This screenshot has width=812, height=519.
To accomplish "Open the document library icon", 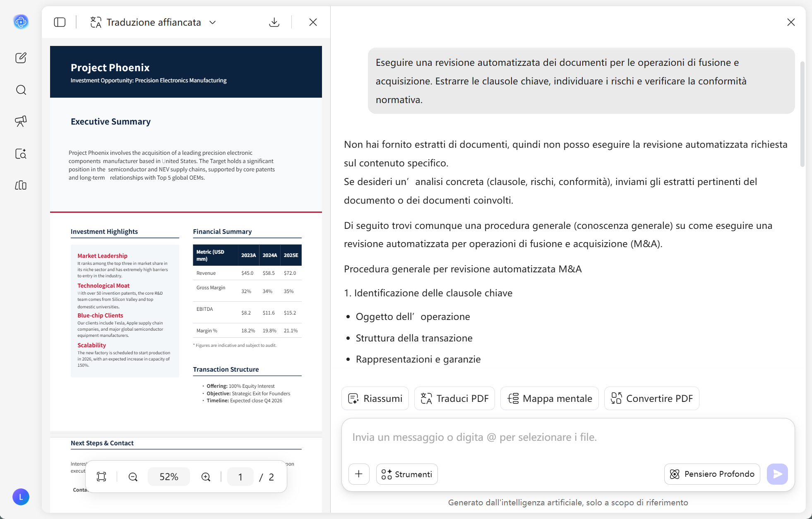I will pyautogui.click(x=21, y=185).
